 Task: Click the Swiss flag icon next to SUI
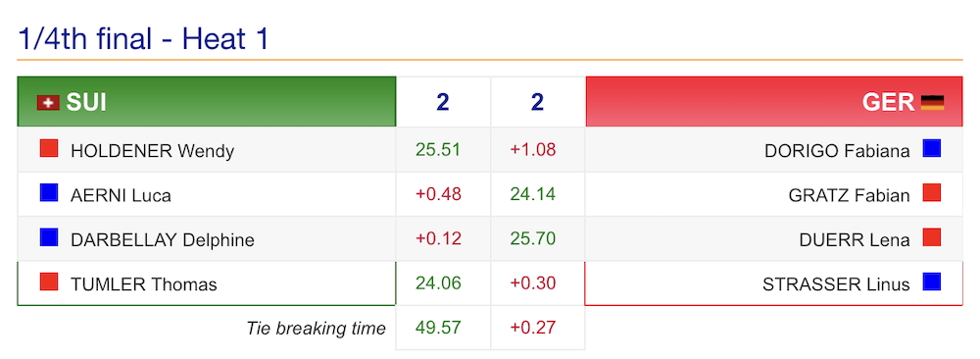point(48,103)
